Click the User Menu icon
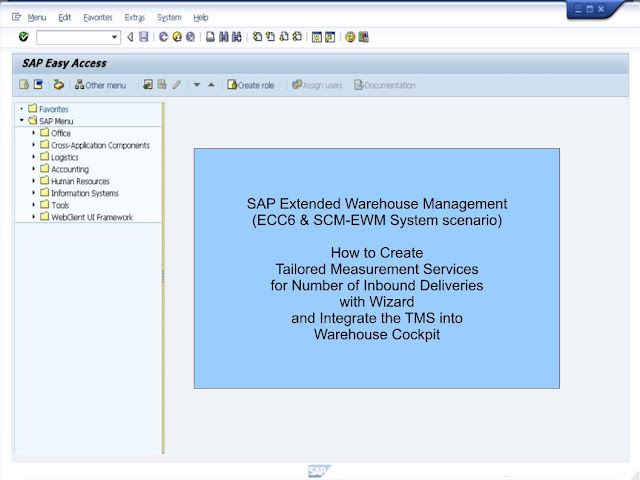Screen dimensions: 640x480 tap(24, 84)
